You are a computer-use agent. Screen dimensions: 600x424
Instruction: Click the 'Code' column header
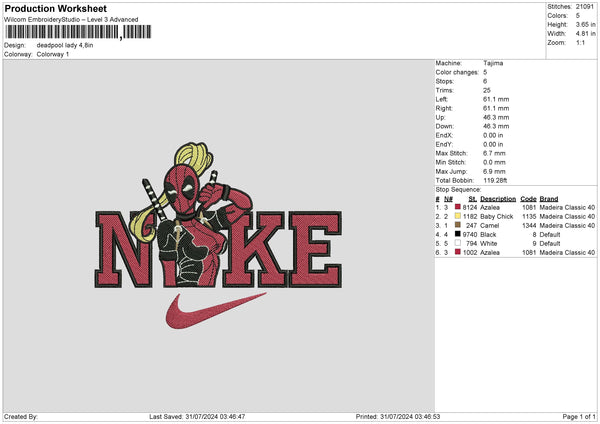pos(528,199)
